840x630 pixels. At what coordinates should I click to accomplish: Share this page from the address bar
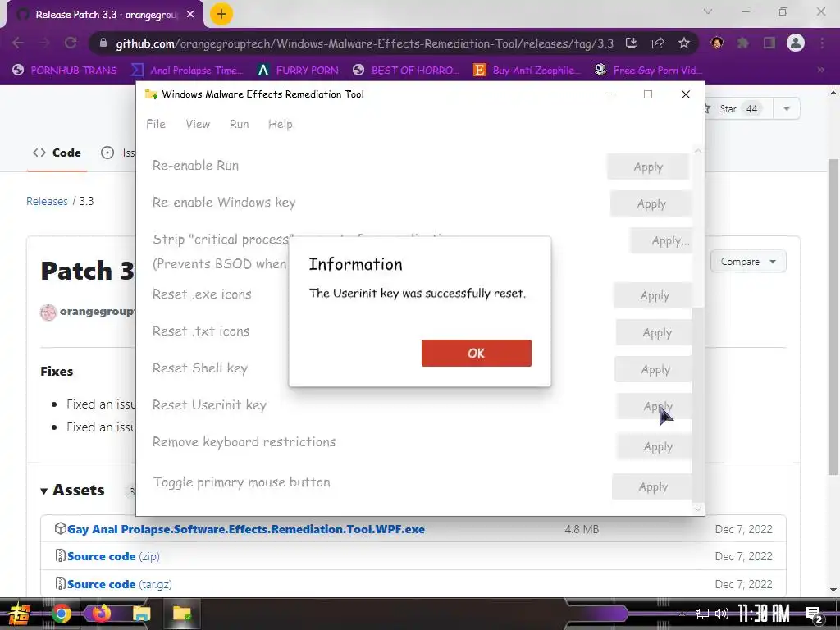(658, 43)
